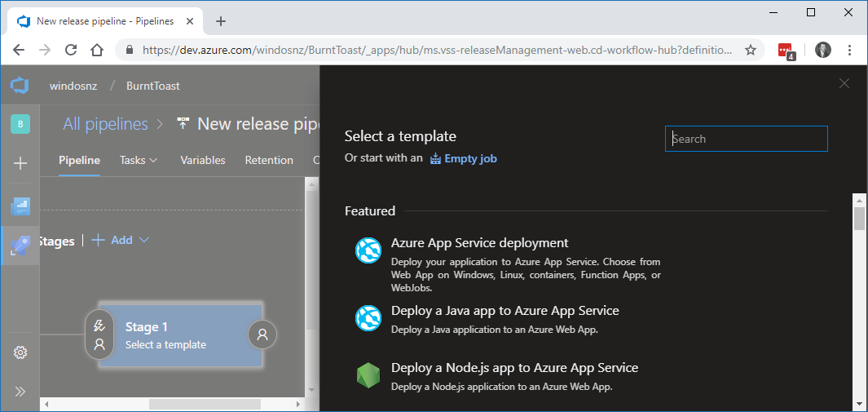Expand sidebar with double chevron icon
This screenshot has height=412, width=868.
click(20, 392)
